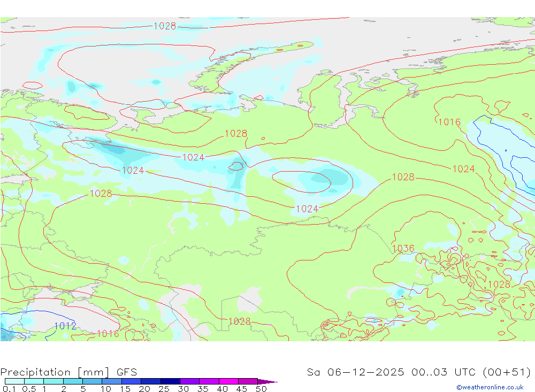Pick the 40–45 mm legend swatch
The width and height of the screenshot is (535, 392).
(228, 381)
